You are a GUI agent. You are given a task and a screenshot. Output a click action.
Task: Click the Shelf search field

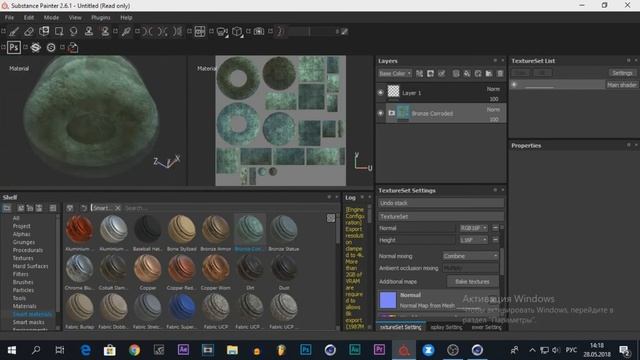tap(229, 208)
